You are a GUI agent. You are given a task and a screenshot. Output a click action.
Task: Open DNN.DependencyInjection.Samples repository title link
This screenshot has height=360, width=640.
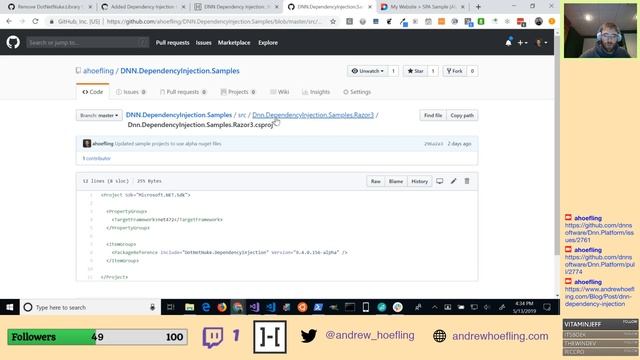click(180, 71)
